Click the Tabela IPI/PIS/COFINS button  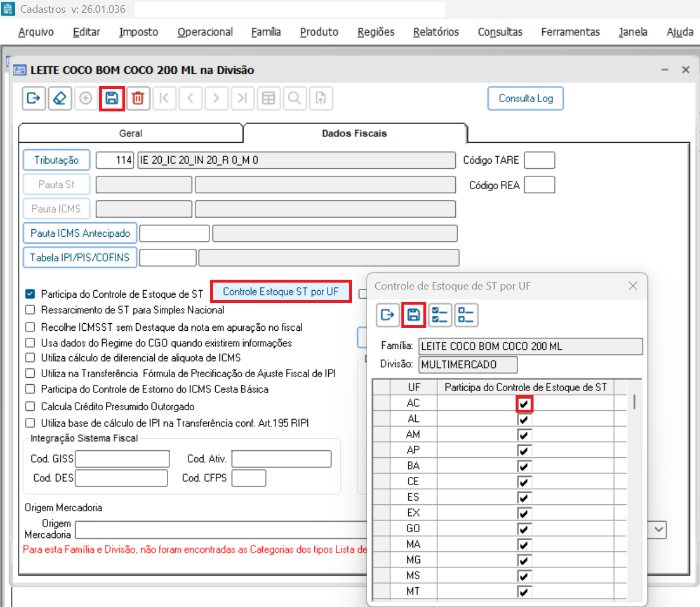pos(80,258)
